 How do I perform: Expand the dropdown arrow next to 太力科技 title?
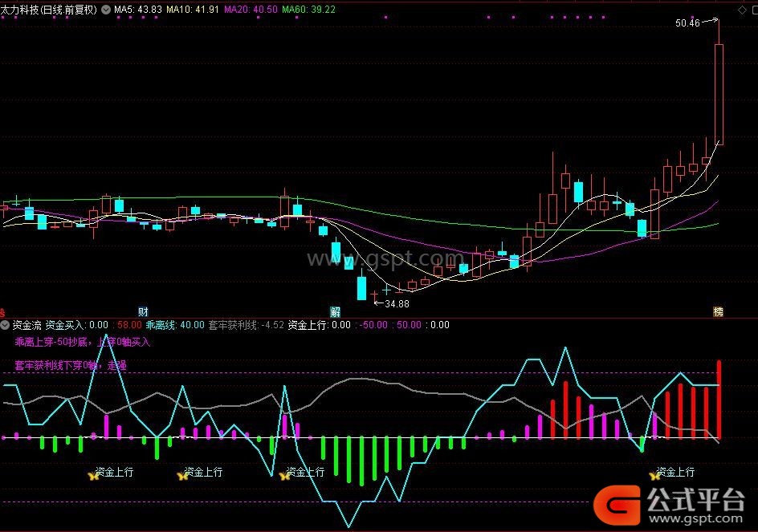click(x=107, y=10)
